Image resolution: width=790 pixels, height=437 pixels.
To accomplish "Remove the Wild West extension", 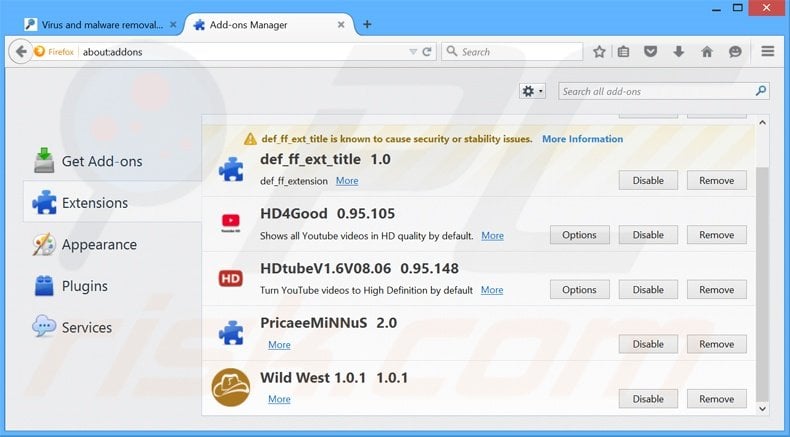I will coord(716,399).
